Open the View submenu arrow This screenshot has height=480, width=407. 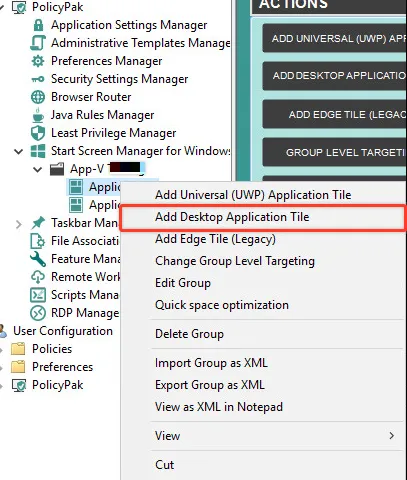[x=392, y=435]
